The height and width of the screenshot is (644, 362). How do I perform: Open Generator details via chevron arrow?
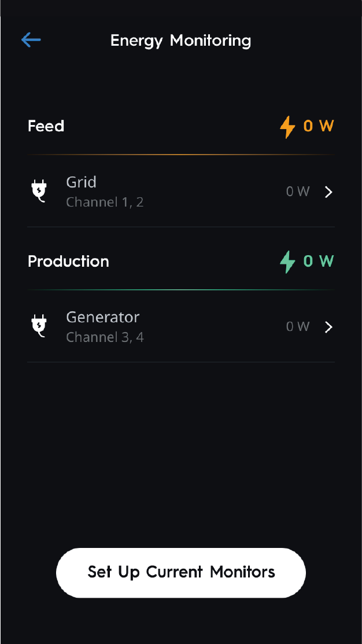328,327
